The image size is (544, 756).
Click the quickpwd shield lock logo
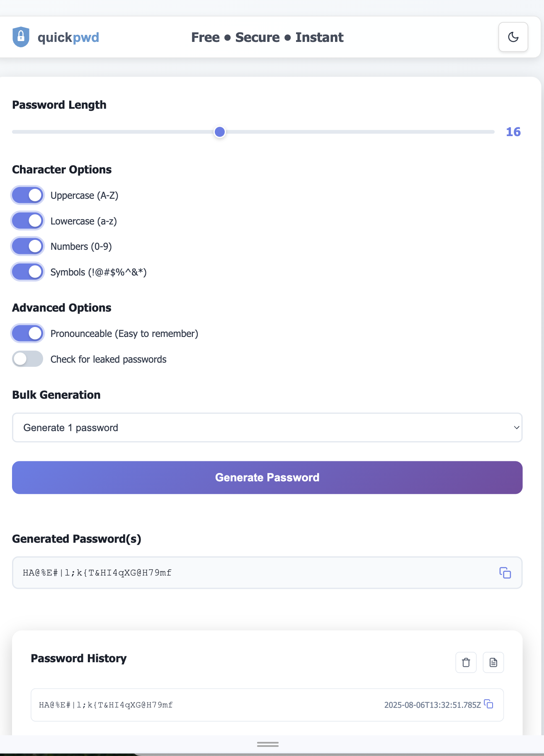click(x=21, y=37)
